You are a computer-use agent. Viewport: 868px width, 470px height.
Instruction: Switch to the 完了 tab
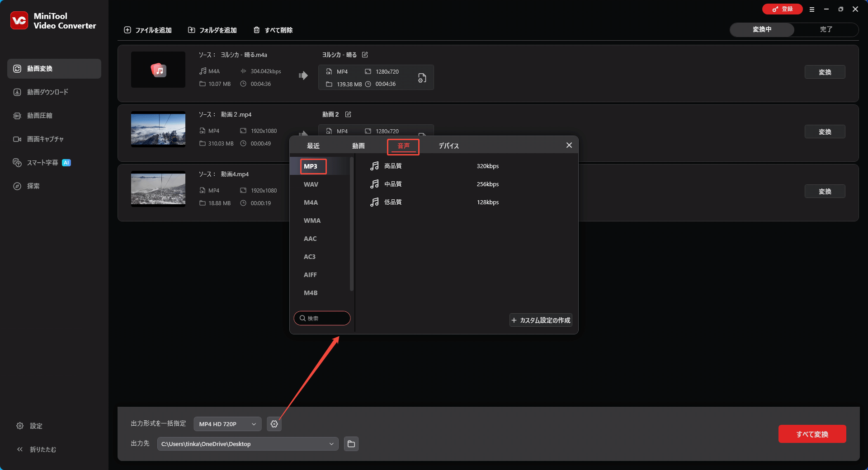(x=826, y=29)
